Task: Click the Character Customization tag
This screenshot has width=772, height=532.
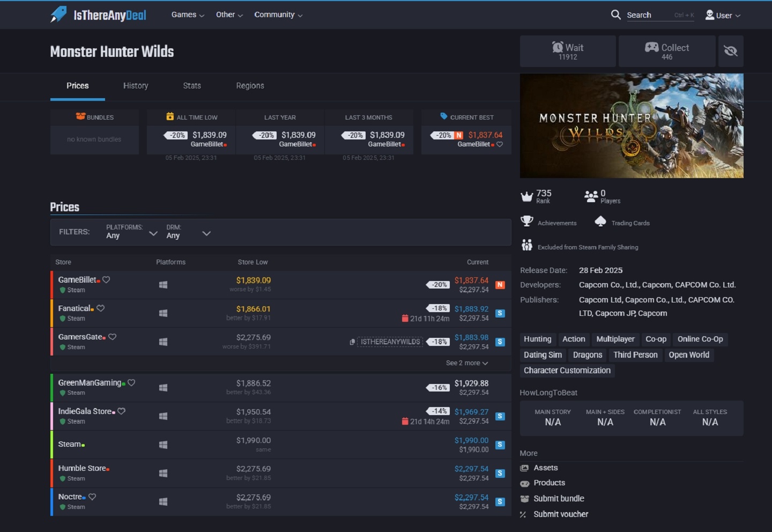Action: pyautogui.click(x=567, y=371)
